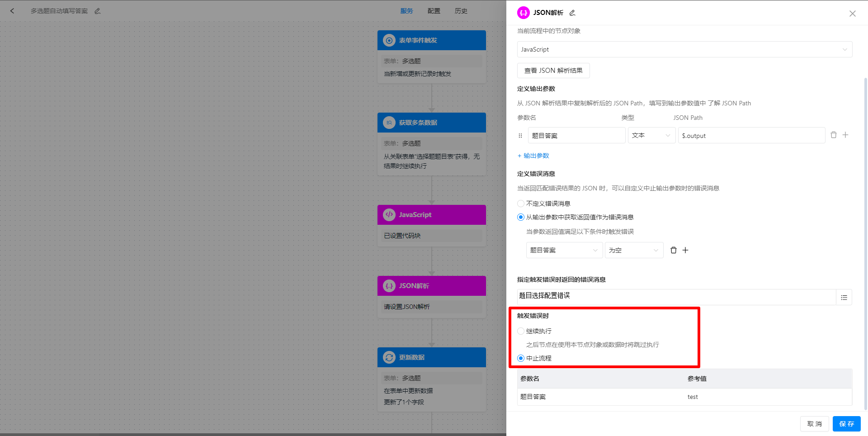This screenshot has height=436, width=868.
Task: Switch to the 历史 tab
Action: (461, 11)
